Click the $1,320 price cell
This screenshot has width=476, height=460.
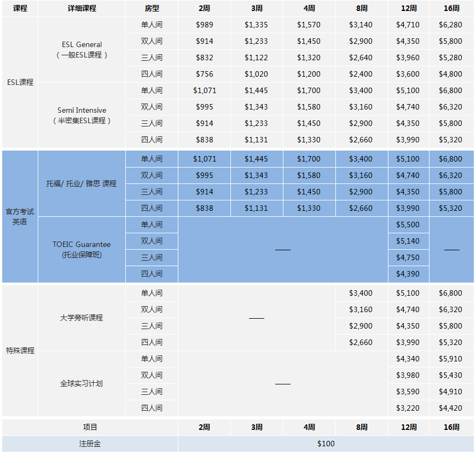pyautogui.click(x=309, y=58)
